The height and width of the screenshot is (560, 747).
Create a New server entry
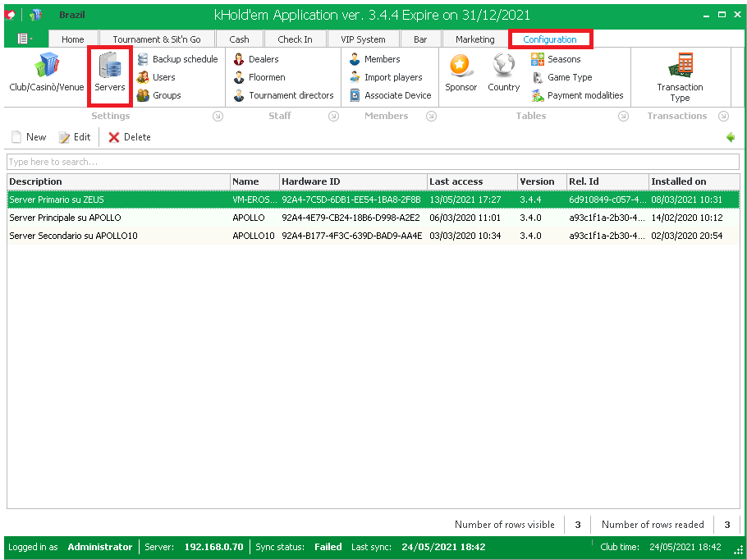(29, 137)
